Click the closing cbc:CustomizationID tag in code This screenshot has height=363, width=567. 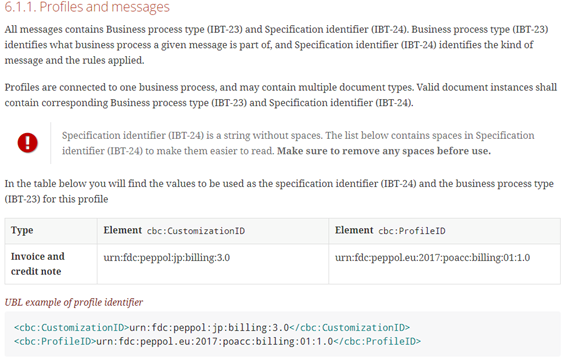coord(350,328)
